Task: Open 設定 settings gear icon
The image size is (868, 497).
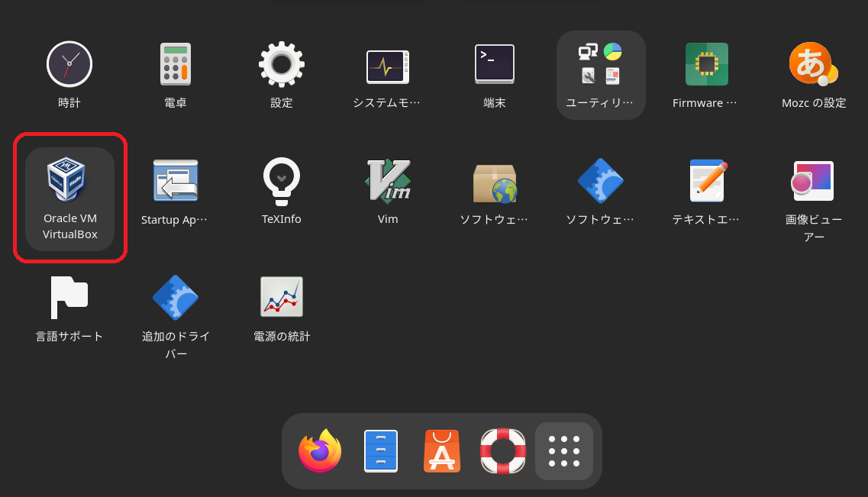Action: tap(281, 64)
